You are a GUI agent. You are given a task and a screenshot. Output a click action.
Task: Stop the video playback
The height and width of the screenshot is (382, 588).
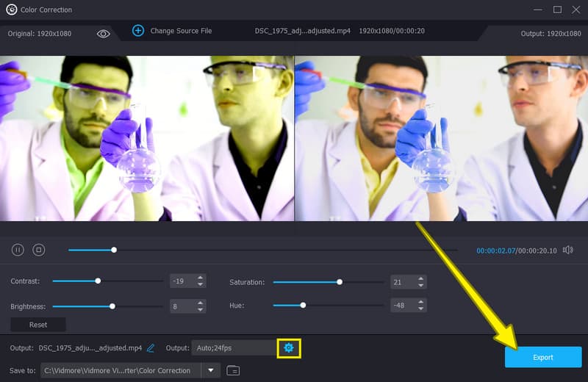(39, 250)
